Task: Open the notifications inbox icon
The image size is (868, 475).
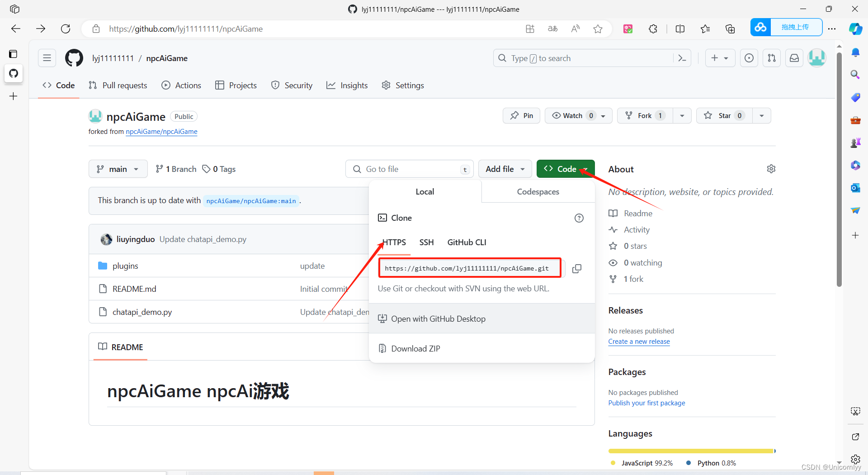Action: [x=794, y=58]
